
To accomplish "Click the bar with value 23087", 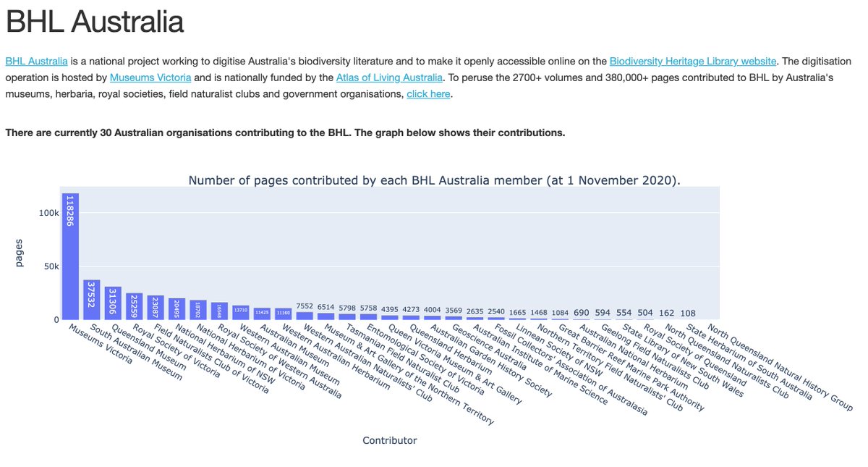I will tap(156, 307).
